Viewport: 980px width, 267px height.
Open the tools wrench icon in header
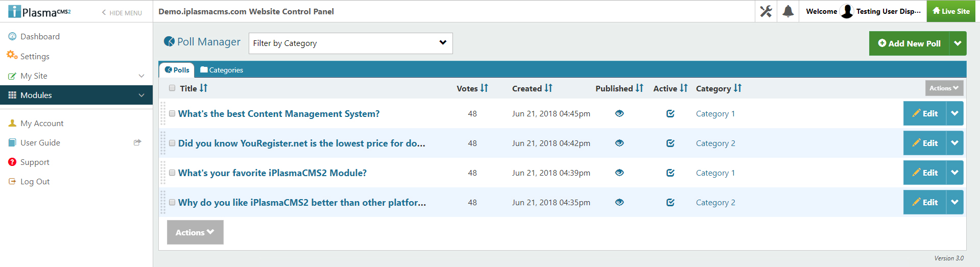coord(766,11)
